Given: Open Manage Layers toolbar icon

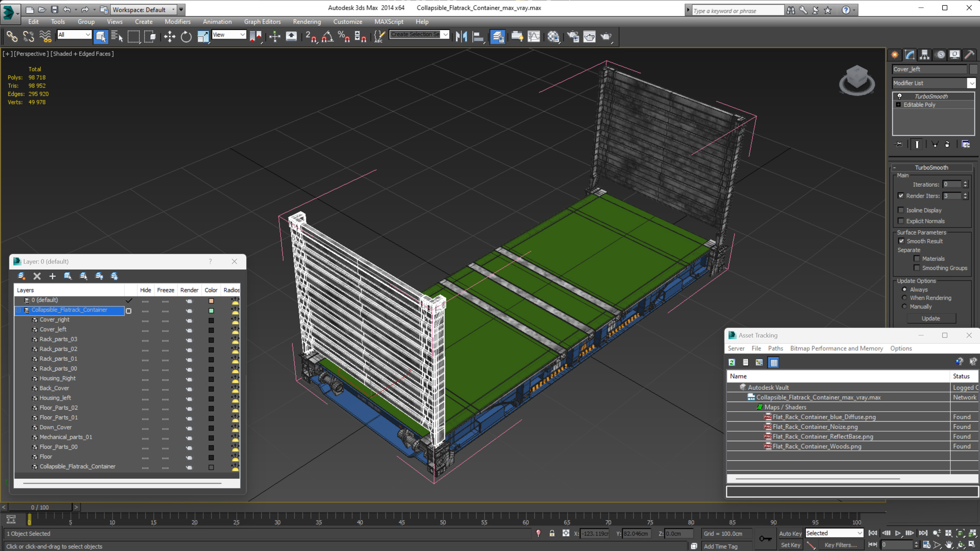Looking at the screenshot, I should 497,36.
